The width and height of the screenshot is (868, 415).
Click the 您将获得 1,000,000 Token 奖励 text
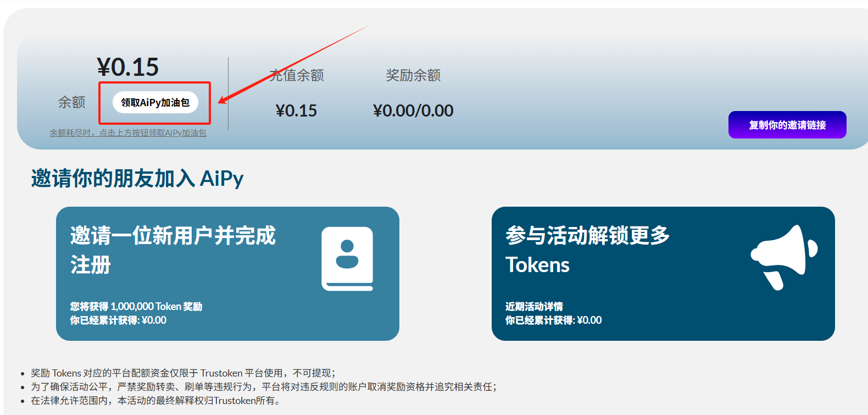click(136, 306)
